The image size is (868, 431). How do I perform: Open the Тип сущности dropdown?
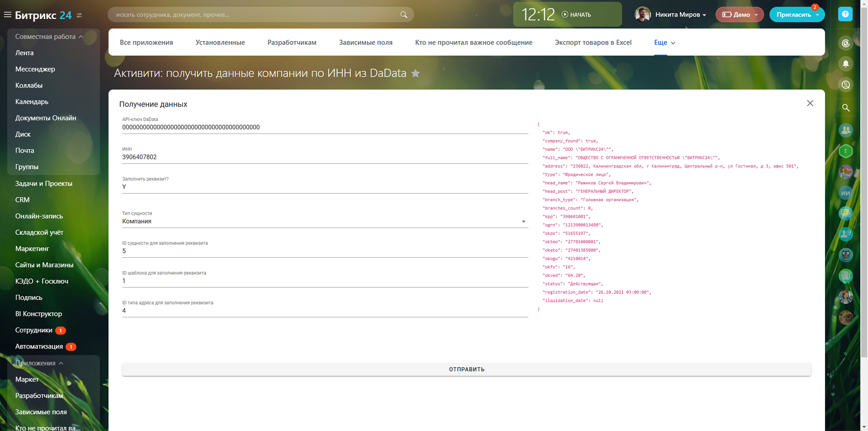[523, 221]
